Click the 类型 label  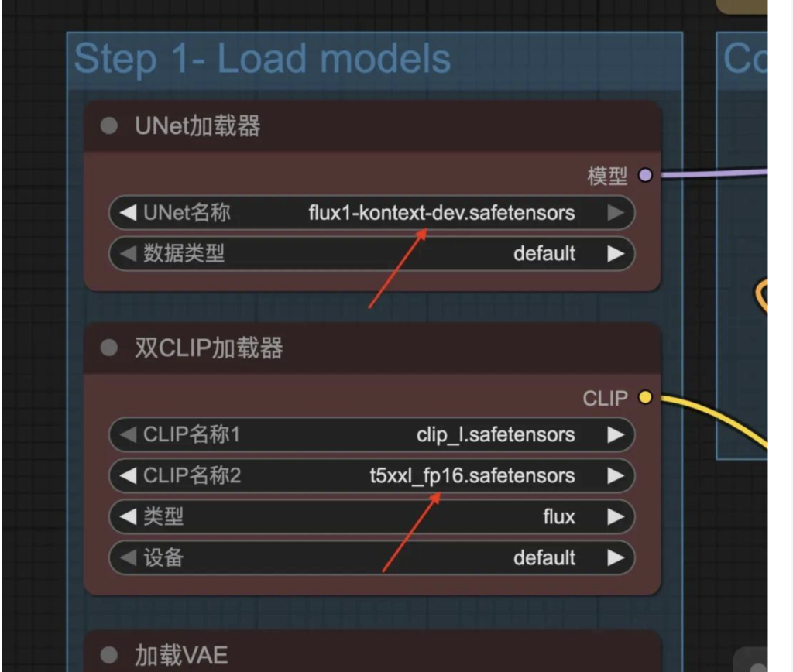163,516
